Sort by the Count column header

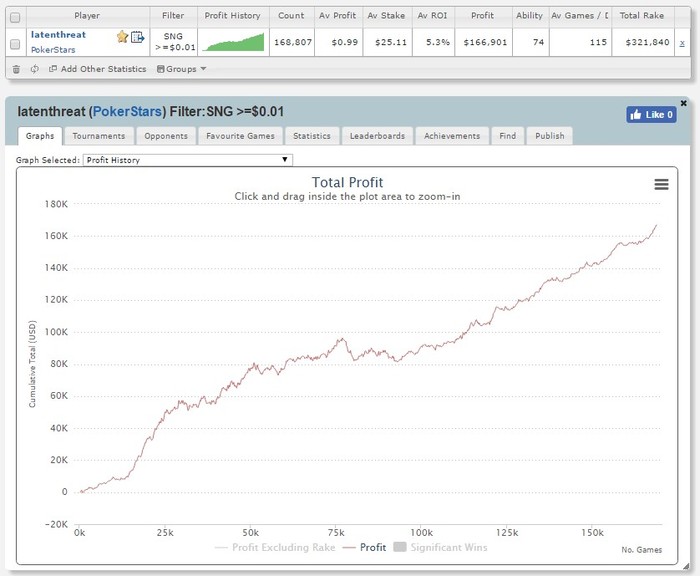(x=291, y=16)
